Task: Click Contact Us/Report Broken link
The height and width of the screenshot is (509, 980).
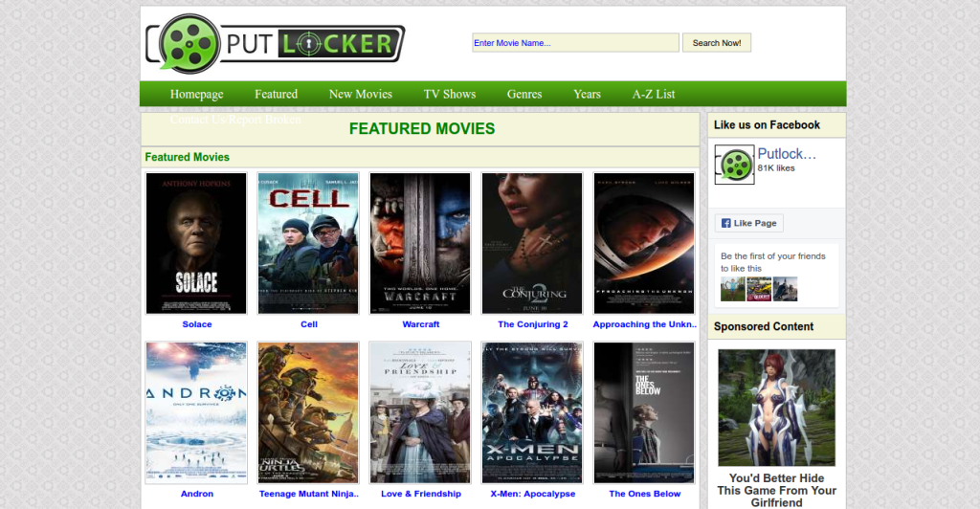Action: click(235, 120)
